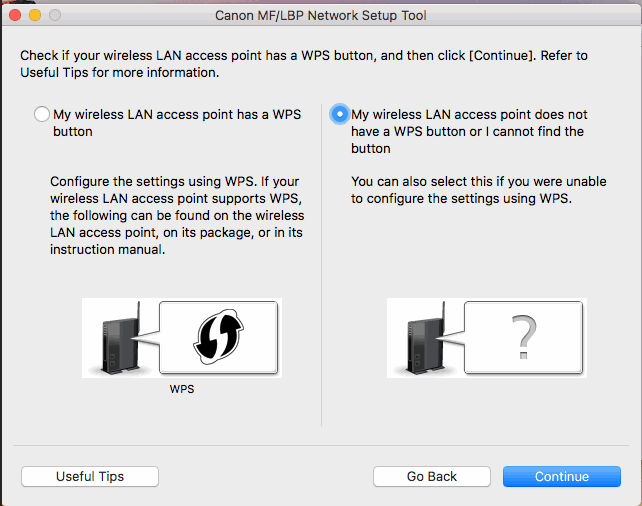
Task: Click the WPS arrows symbol in the speech bubble
Action: [219, 338]
